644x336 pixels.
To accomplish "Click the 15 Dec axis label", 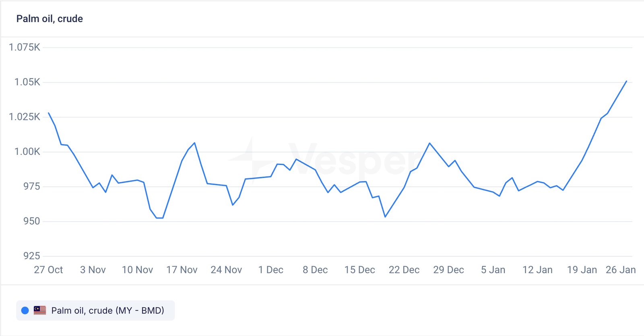I will 359,270.
